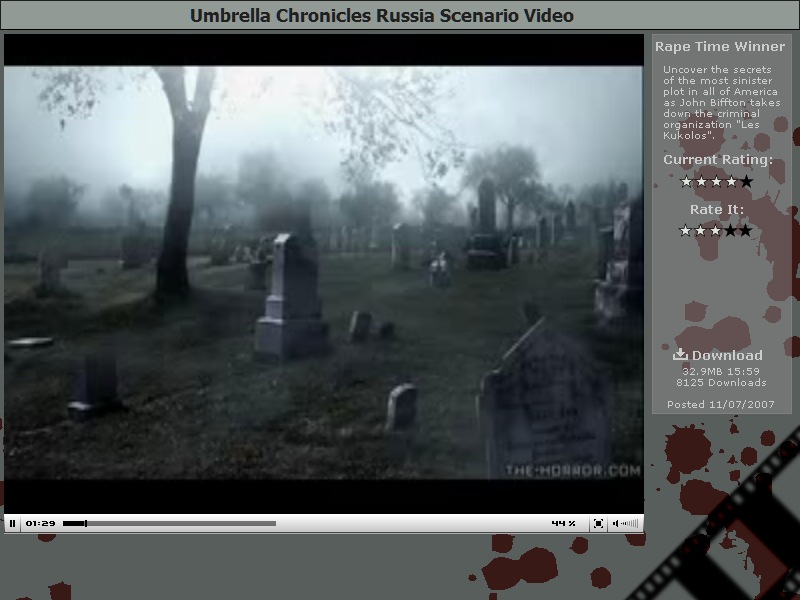Viewport: 800px width, 600px height.
Task: Click the download arrow icon
Action: [x=680, y=354]
